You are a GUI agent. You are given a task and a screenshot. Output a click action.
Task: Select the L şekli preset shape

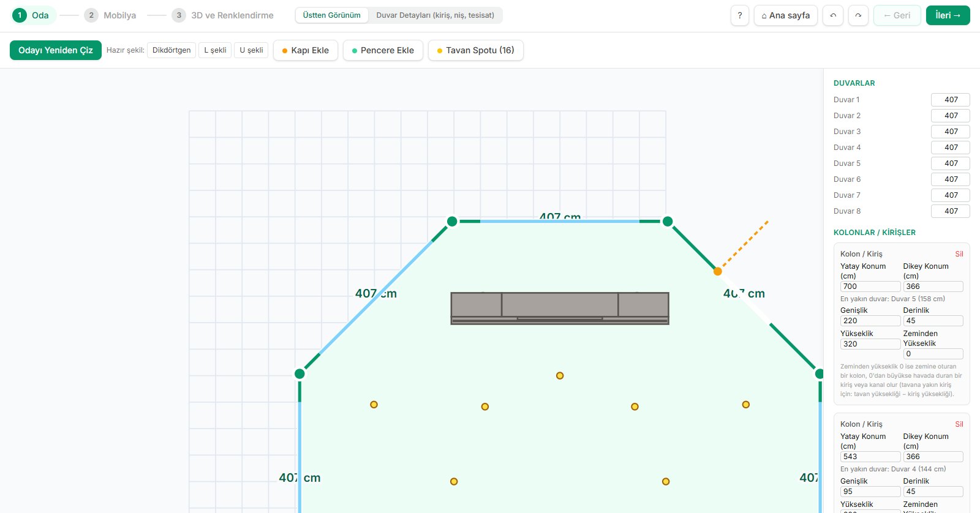(x=215, y=50)
